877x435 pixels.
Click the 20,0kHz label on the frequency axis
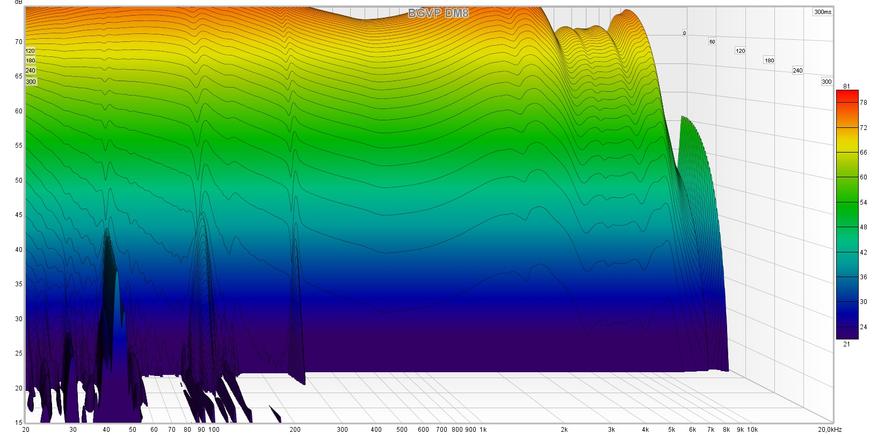click(832, 430)
